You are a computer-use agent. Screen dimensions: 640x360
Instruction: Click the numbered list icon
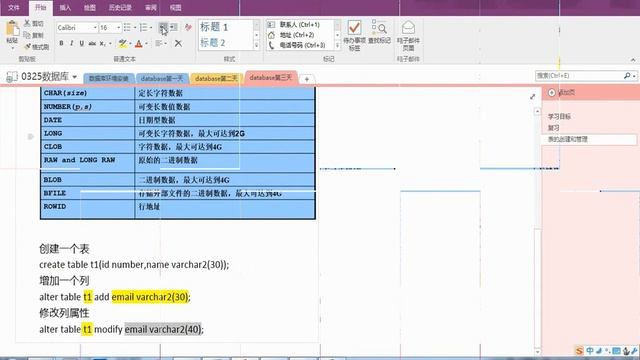(x=143, y=27)
